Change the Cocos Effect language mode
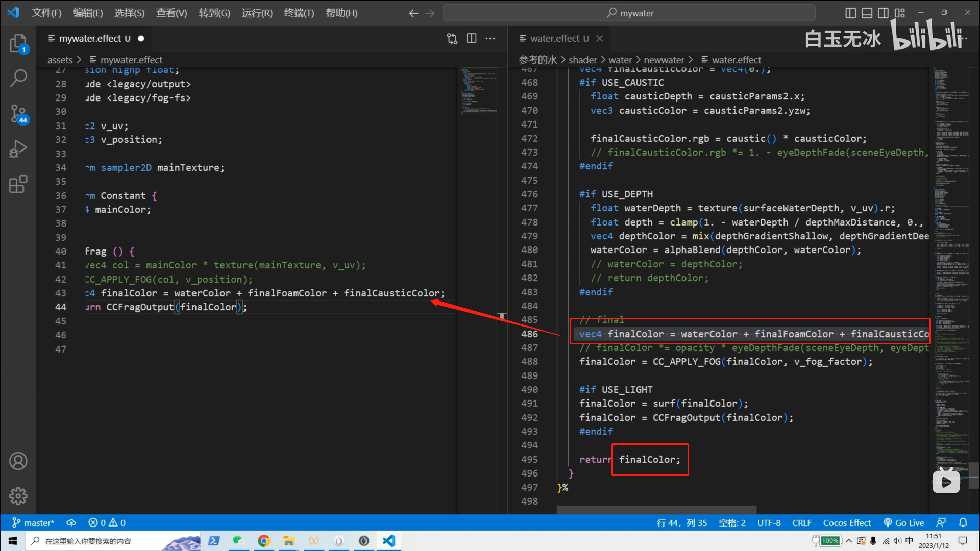The image size is (980, 551). (846, 523)
